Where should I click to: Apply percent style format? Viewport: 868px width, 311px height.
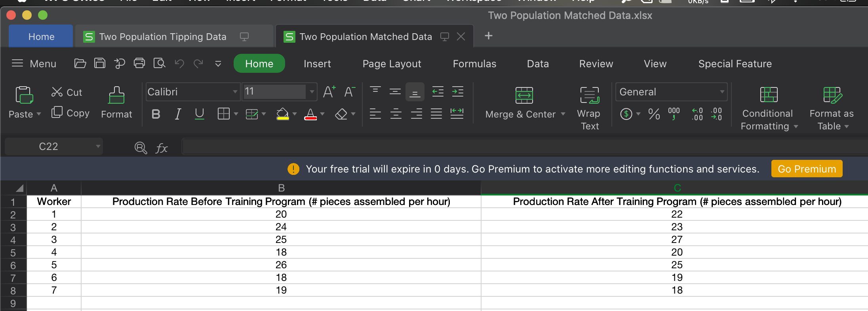click(x=654, y=114)
